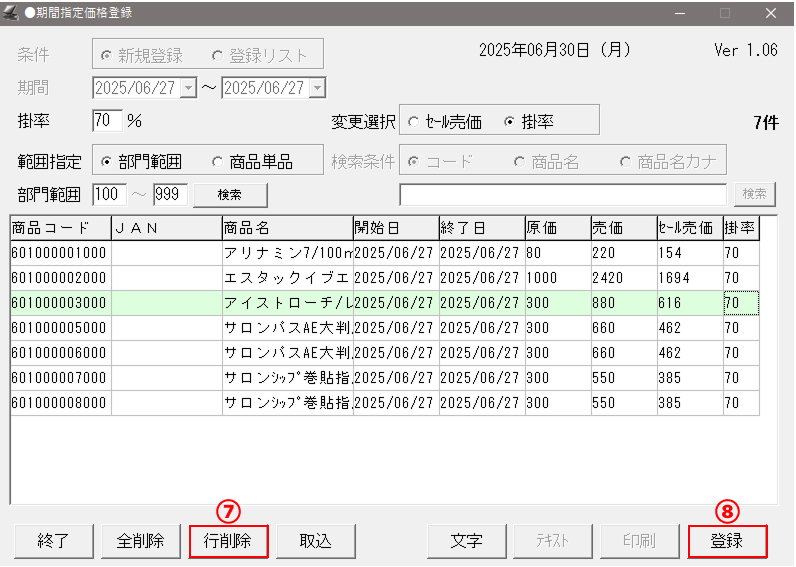Click the 掛率 percentage input field
Viewport: 796px width, 567px height.
[106, 121]
